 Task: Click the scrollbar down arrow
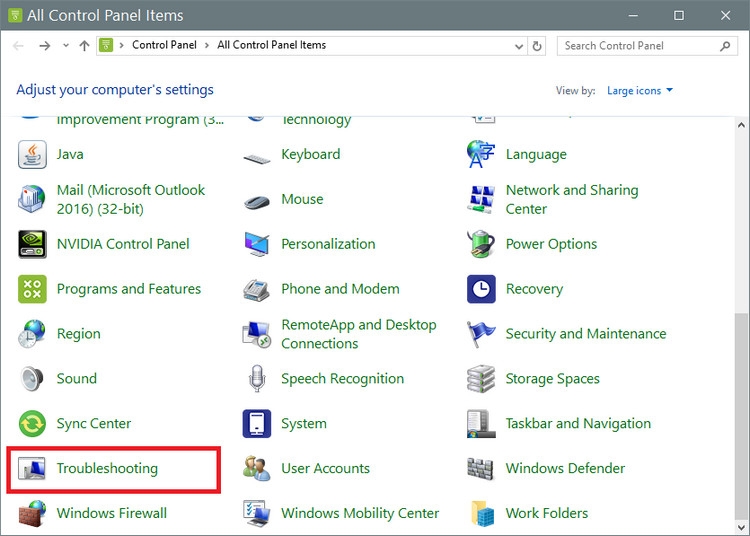(741, 528)
